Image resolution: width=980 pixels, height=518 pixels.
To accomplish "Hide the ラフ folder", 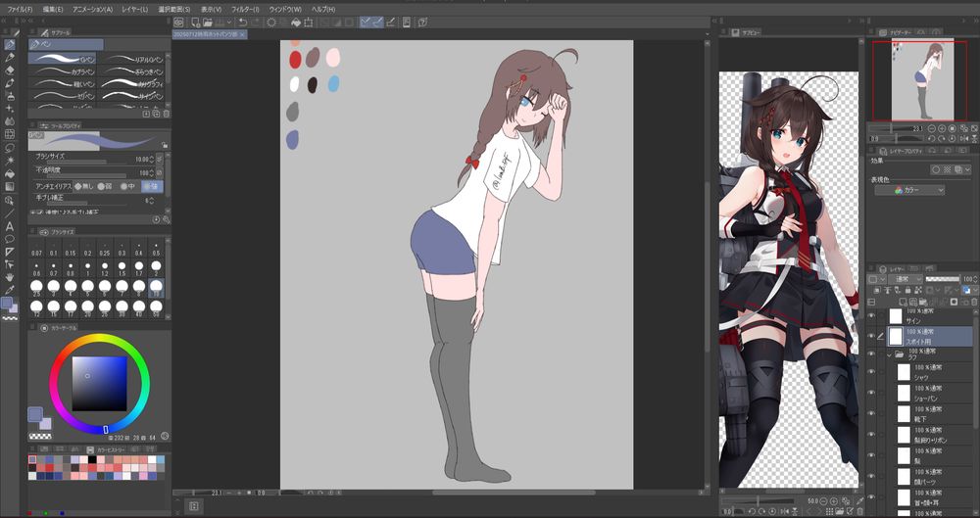I will pos(871,353).
